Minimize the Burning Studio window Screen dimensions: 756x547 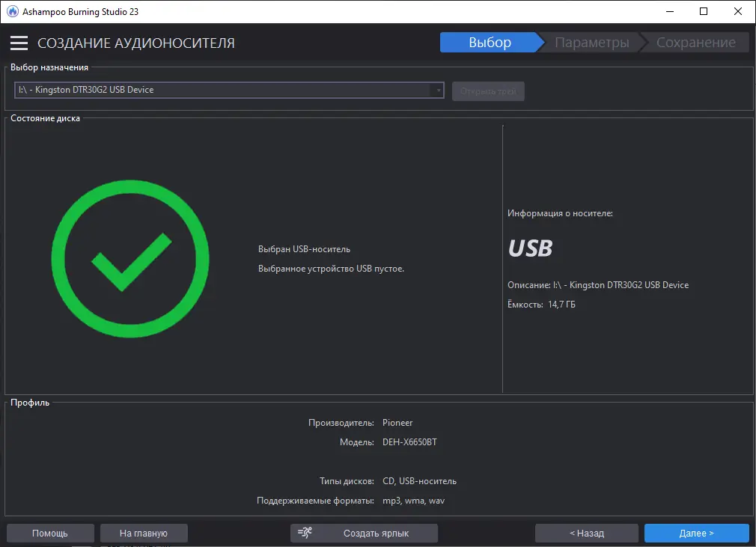pos(670,11)
